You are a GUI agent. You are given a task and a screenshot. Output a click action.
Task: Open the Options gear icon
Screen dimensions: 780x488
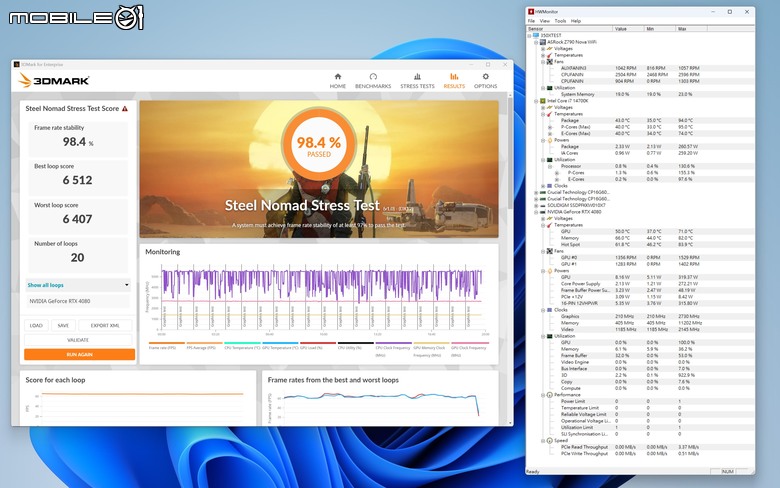[486, 77]
